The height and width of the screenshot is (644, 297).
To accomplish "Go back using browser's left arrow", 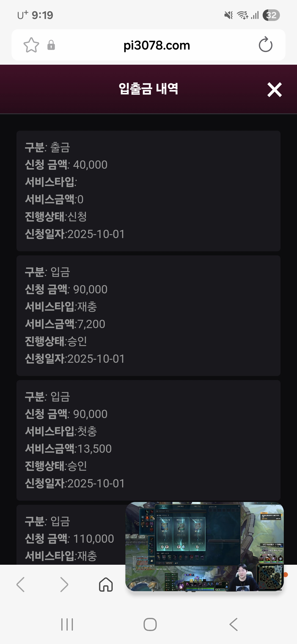I will pos(21,584).
